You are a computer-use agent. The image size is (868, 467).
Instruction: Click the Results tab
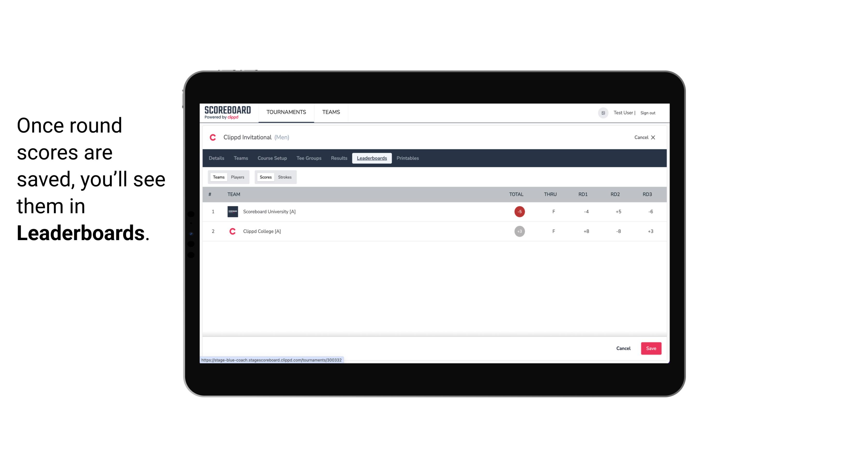point(338,158)
